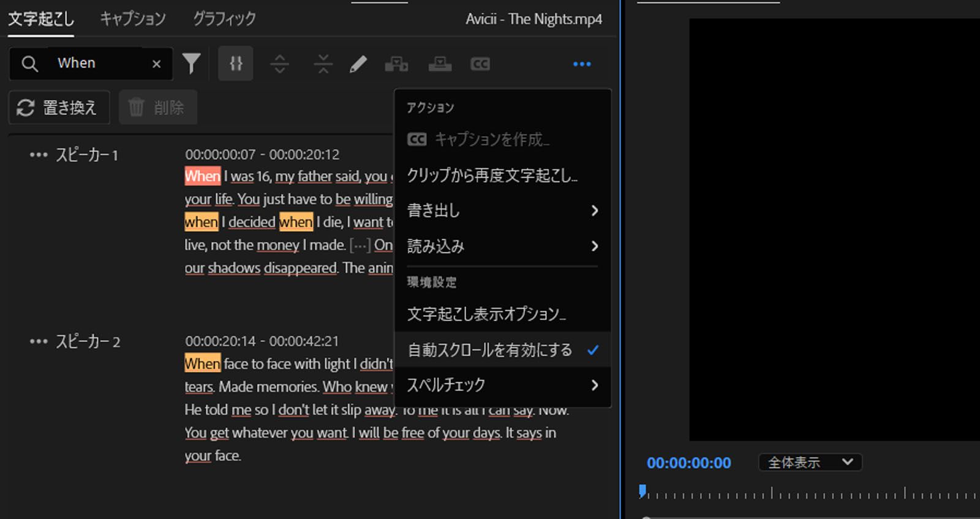Clear the search field with X
Image resolution: width=980 pixels, height=519 pixels.
point(156,64)
